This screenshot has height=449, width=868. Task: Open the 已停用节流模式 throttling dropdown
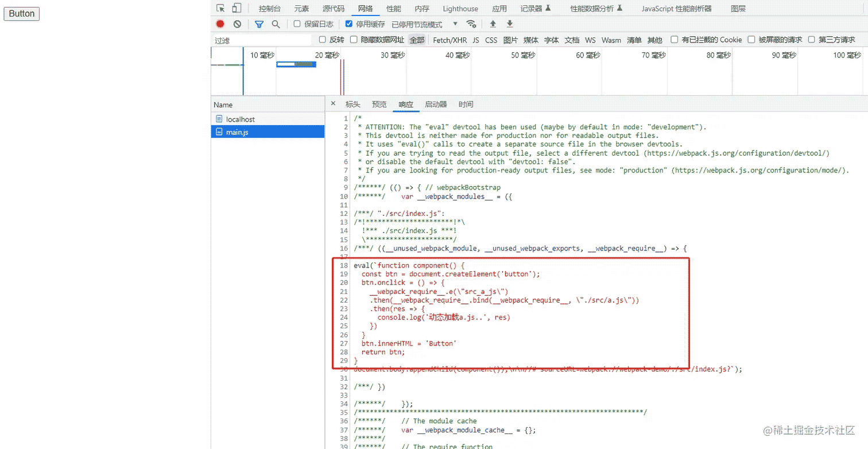pyautogui.click(x=425, y=24)
